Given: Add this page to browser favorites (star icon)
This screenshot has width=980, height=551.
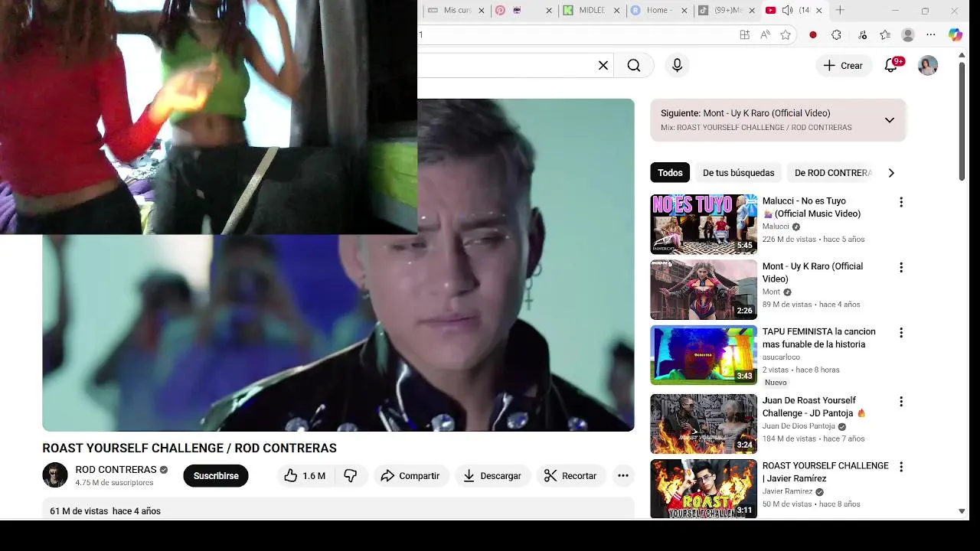Looking at the screenshot, I should click(x=786, y=34).
